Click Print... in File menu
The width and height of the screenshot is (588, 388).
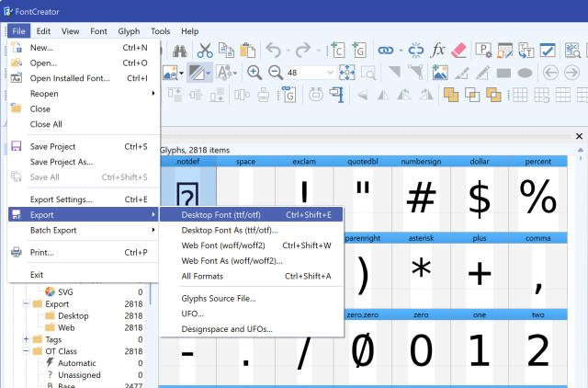coord(84,252)
